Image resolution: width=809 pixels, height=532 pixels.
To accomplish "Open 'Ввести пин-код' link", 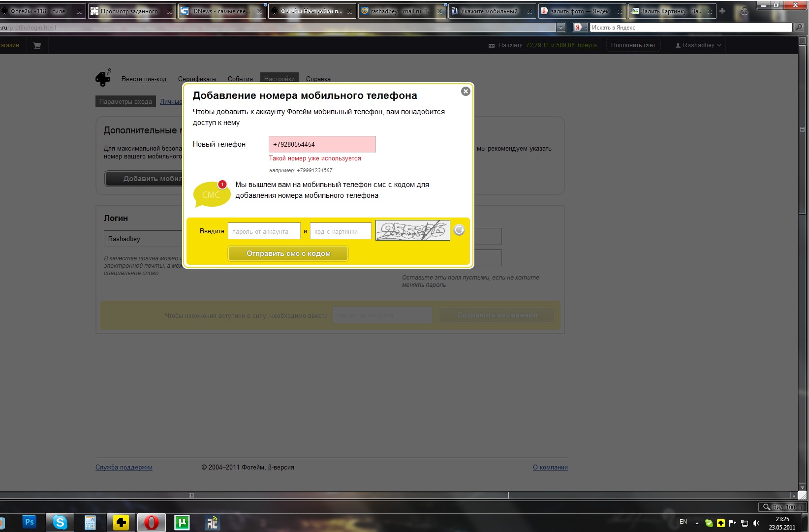I will pyautogui.click(x=144, y=79).
